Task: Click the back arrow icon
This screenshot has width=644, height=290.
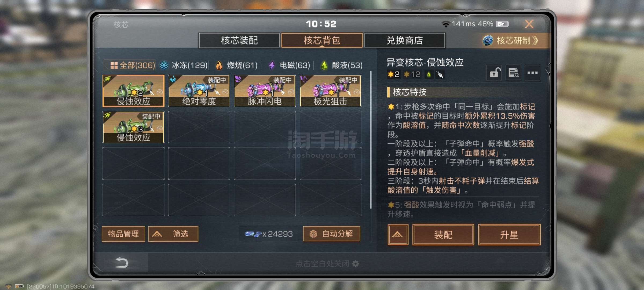Action: click(122, 262)
